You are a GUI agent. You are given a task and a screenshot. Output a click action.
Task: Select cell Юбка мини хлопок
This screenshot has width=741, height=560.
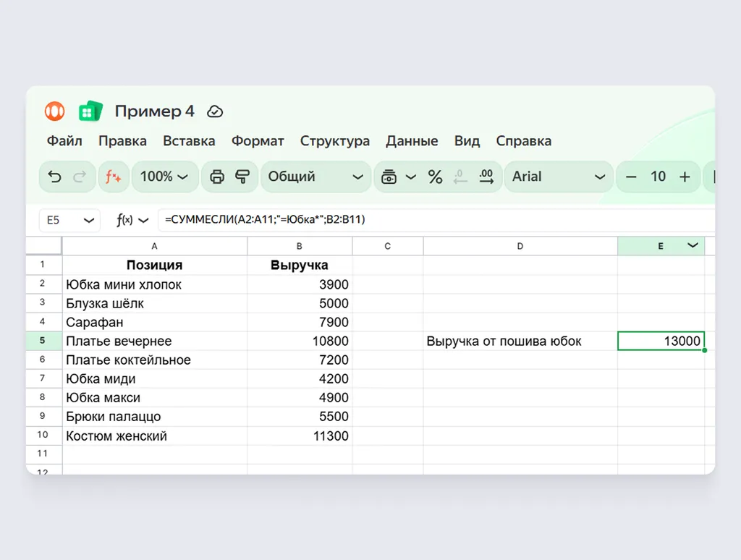pos(155,284)
